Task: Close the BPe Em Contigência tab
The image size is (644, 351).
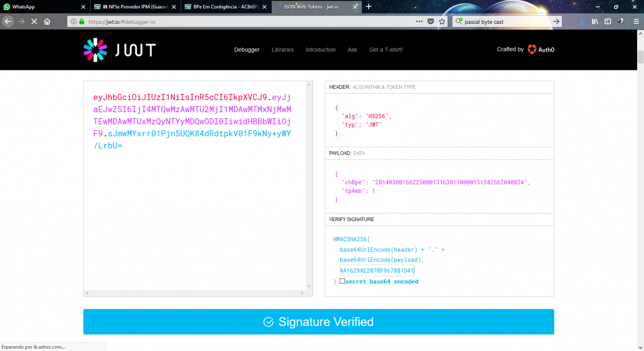Action: pyautogui.click(x=265, y=7)
